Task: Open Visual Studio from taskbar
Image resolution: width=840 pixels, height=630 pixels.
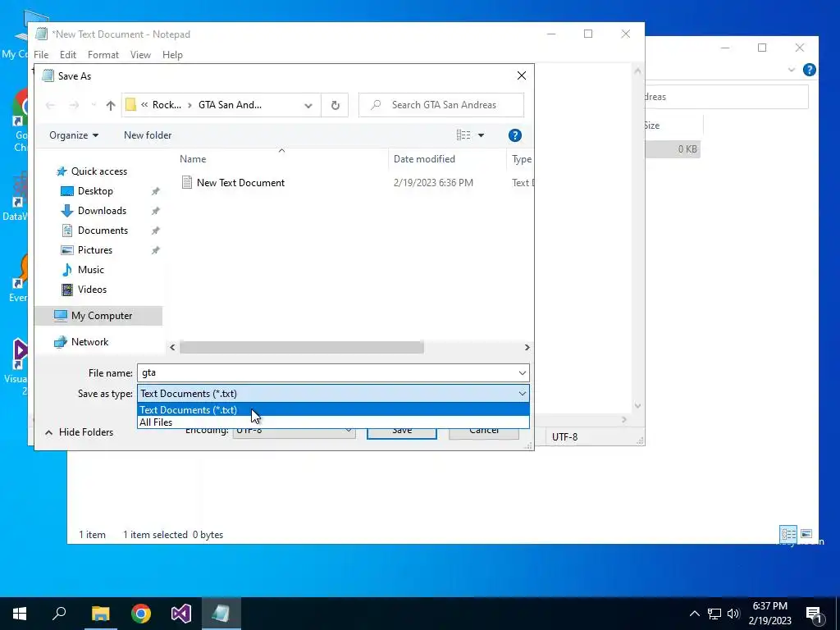Action: coord(181,614)
